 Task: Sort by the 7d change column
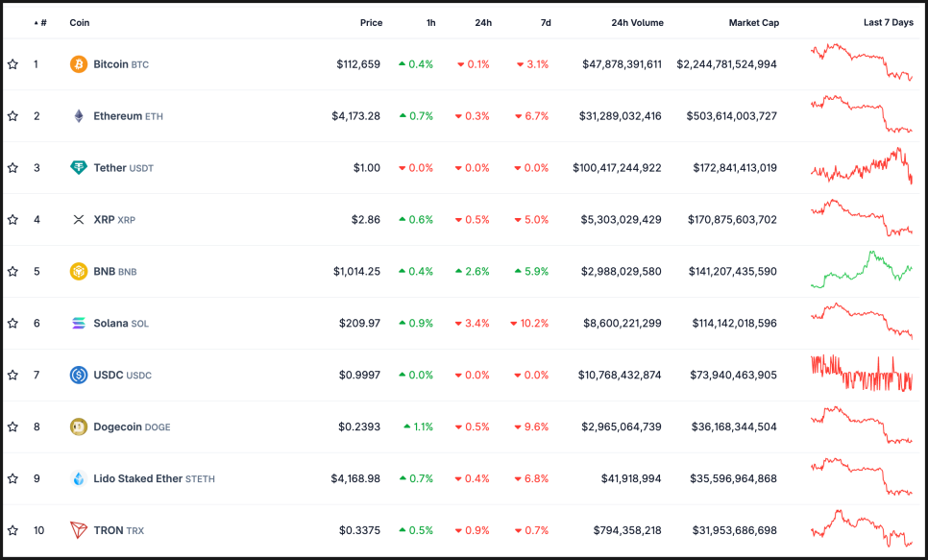click(x=546, y=22)
